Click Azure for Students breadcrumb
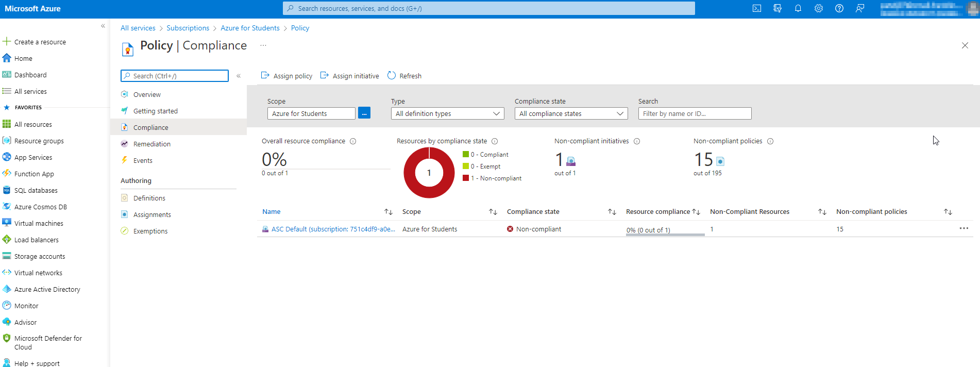 click(250, 28)
